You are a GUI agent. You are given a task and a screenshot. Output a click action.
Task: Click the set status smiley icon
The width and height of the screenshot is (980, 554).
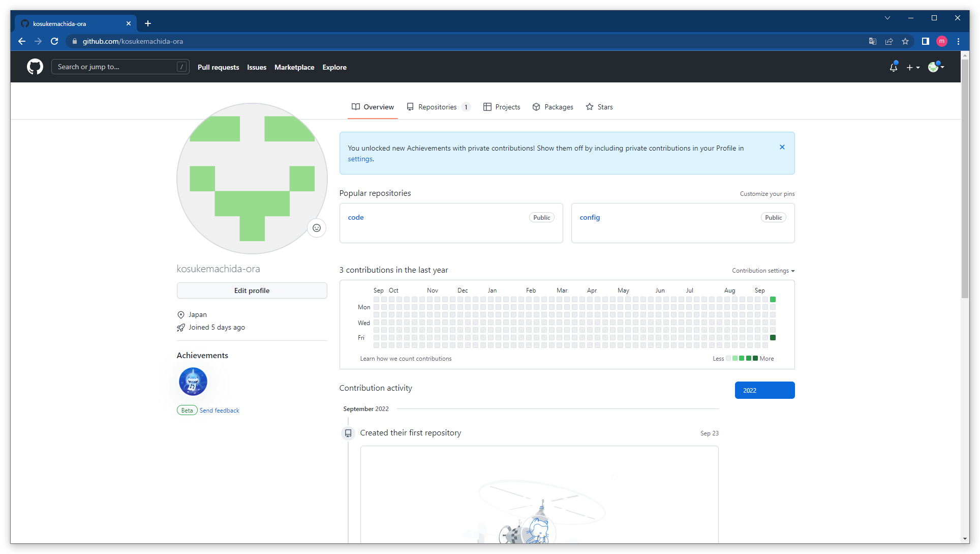tap(316, 228)
